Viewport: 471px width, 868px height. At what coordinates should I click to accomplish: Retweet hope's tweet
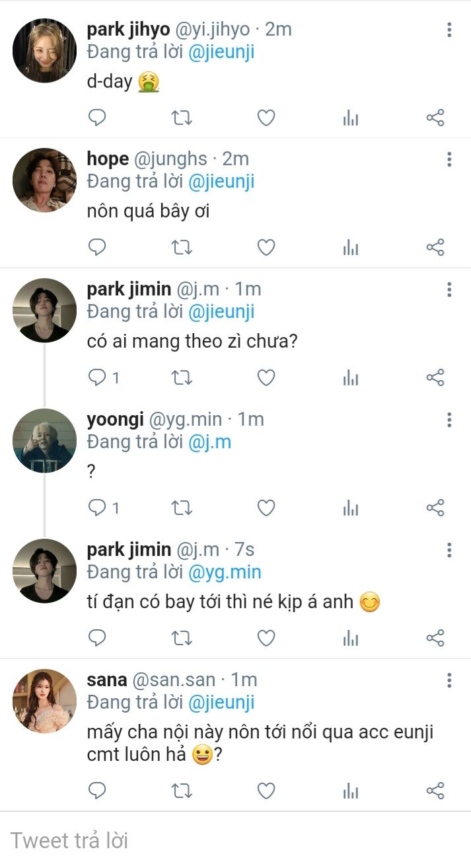pyautogui.click(x=182, y=247)
